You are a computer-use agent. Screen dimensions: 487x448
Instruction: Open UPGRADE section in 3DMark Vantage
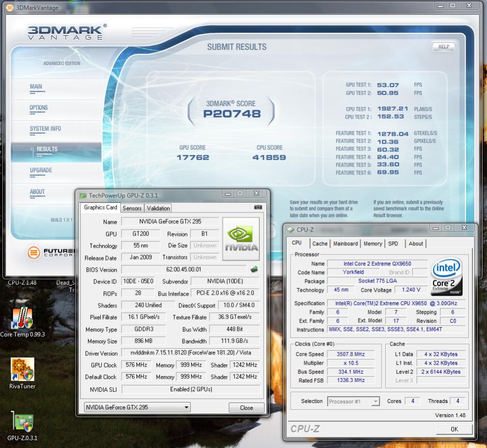click(x=41, y=170)
